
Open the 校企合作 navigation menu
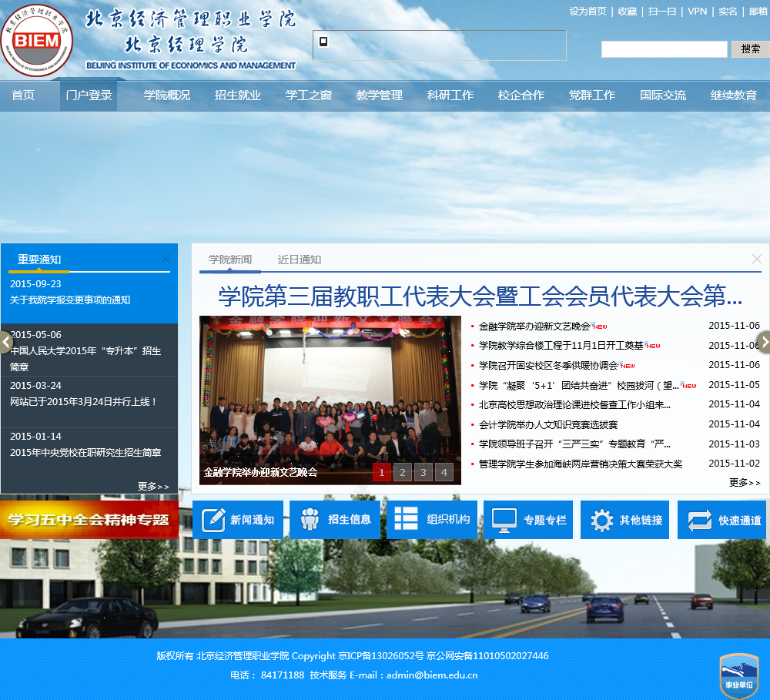pos(521,95)
